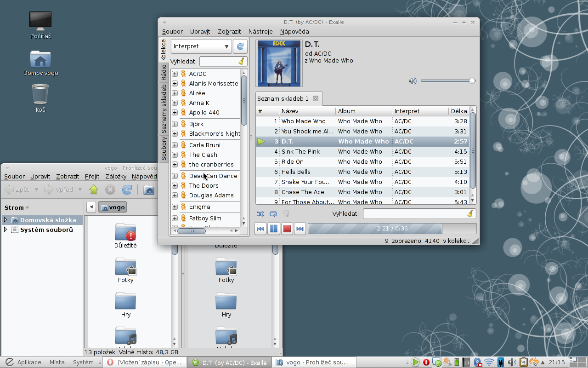Expand the AC/DC artist node

coord(175,74)
